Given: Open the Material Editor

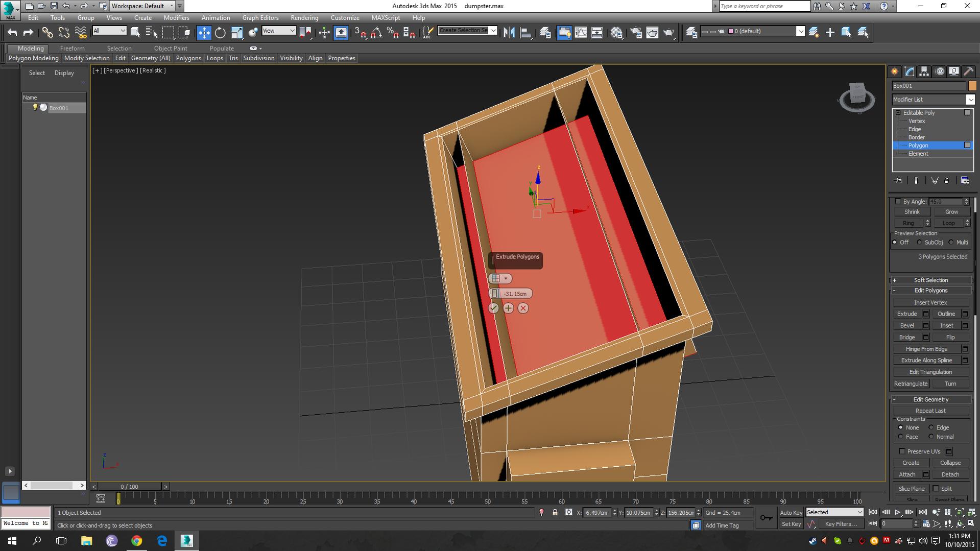Looking at the screenshot, I should coord(616,32).
